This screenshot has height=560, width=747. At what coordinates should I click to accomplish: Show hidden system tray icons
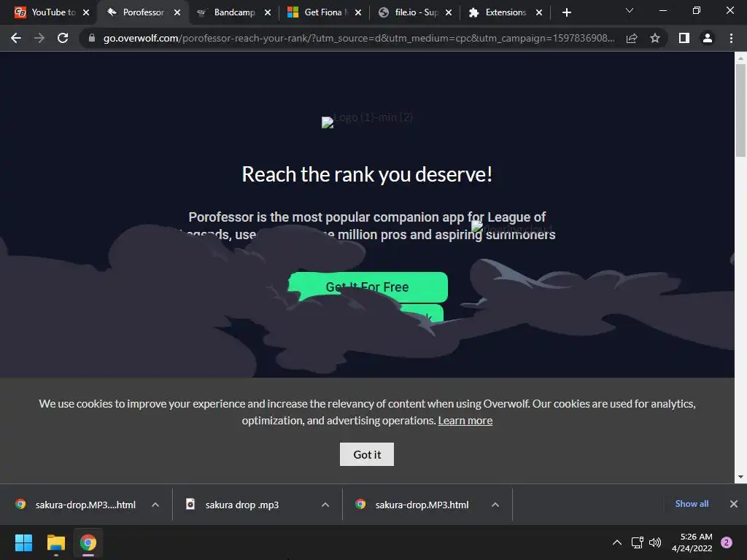(617, 542)
